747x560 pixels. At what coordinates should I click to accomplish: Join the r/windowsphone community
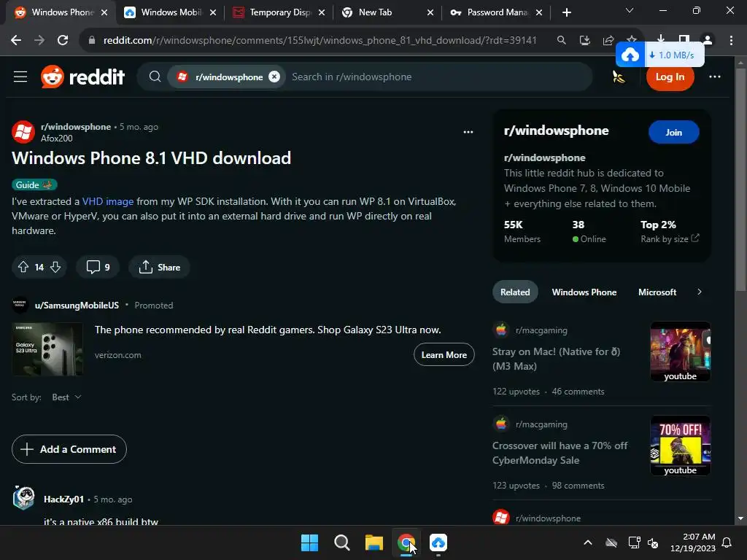673,133
